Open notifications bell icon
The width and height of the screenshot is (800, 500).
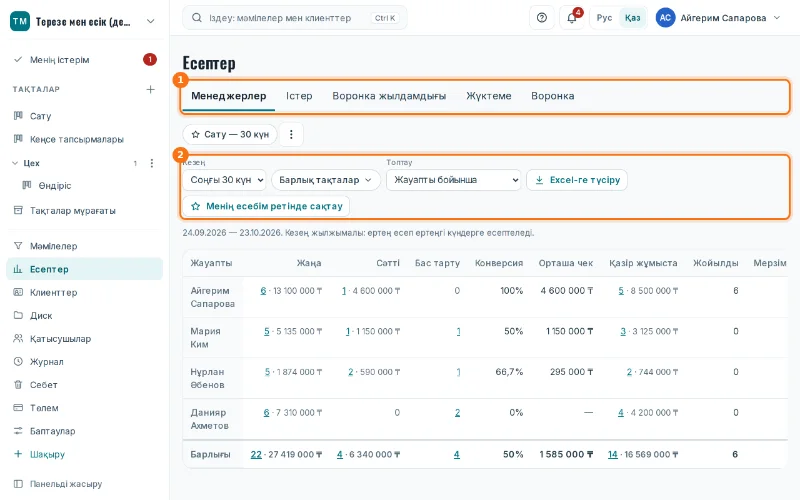click(x=572, y=18)
